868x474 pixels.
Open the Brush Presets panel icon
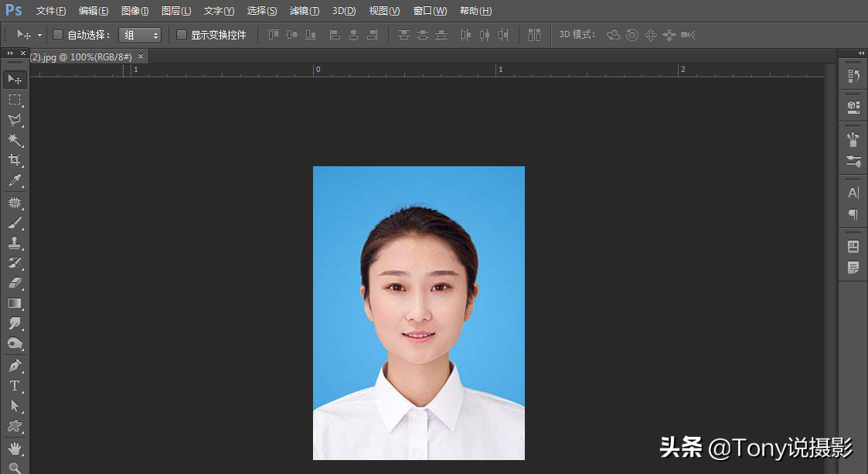coord(853,139)
